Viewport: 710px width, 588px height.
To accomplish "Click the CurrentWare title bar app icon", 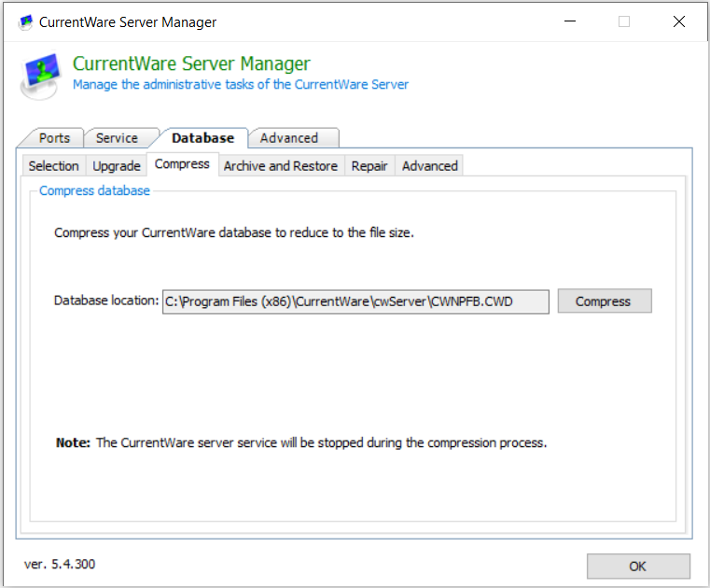I will point(26,21).
